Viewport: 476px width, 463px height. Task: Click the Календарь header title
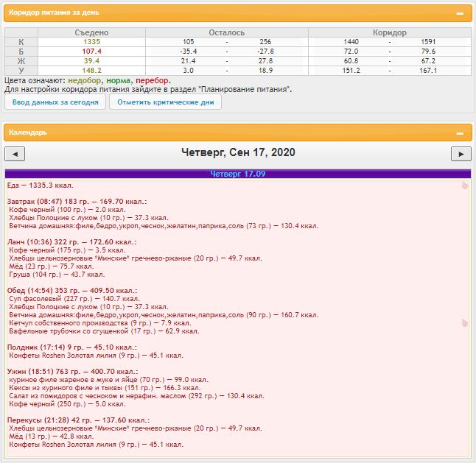[27, 132]
